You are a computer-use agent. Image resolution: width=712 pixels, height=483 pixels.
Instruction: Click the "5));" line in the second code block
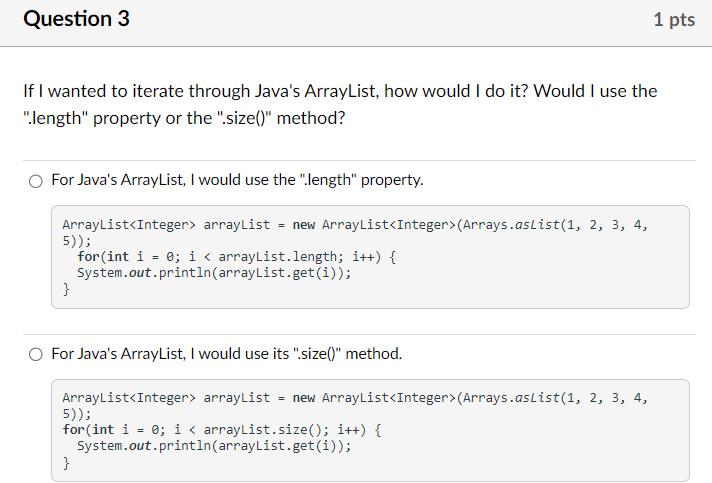pyautogui.click(x=77, y=414)
